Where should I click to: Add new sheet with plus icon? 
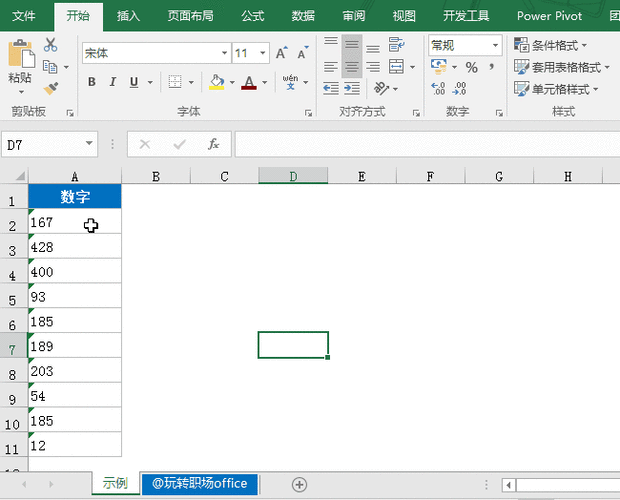(x=299, y=485)
